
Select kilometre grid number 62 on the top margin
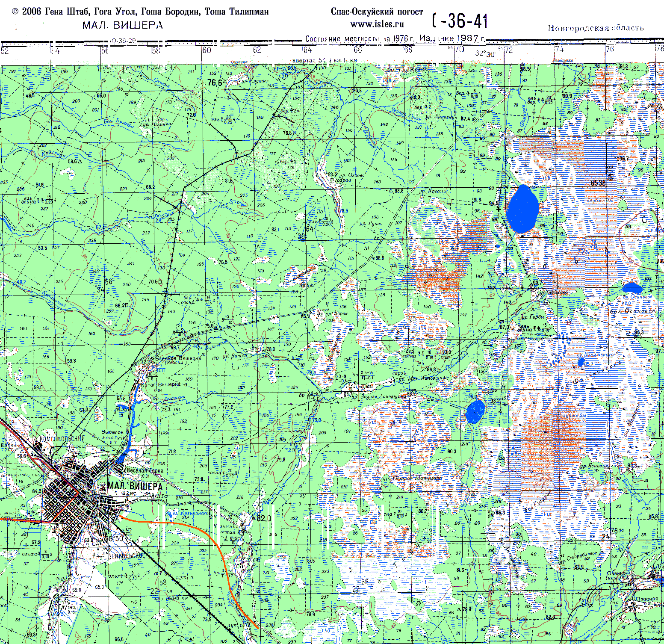click(257, 50)
